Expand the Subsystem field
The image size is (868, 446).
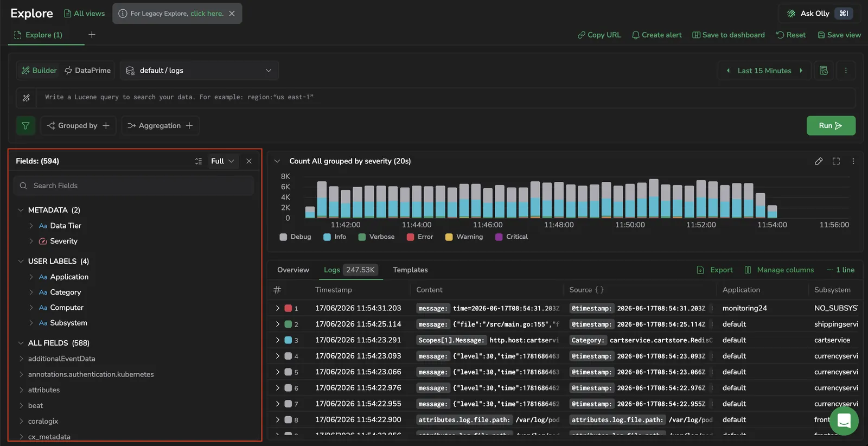click(x=31, y=323)
